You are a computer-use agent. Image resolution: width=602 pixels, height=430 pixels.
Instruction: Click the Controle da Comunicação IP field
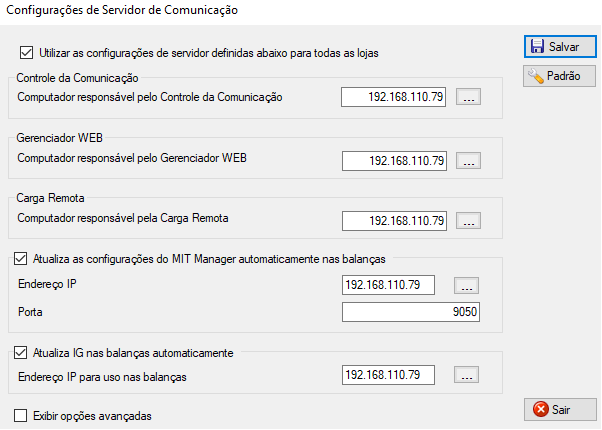click(x=394, y=97)
